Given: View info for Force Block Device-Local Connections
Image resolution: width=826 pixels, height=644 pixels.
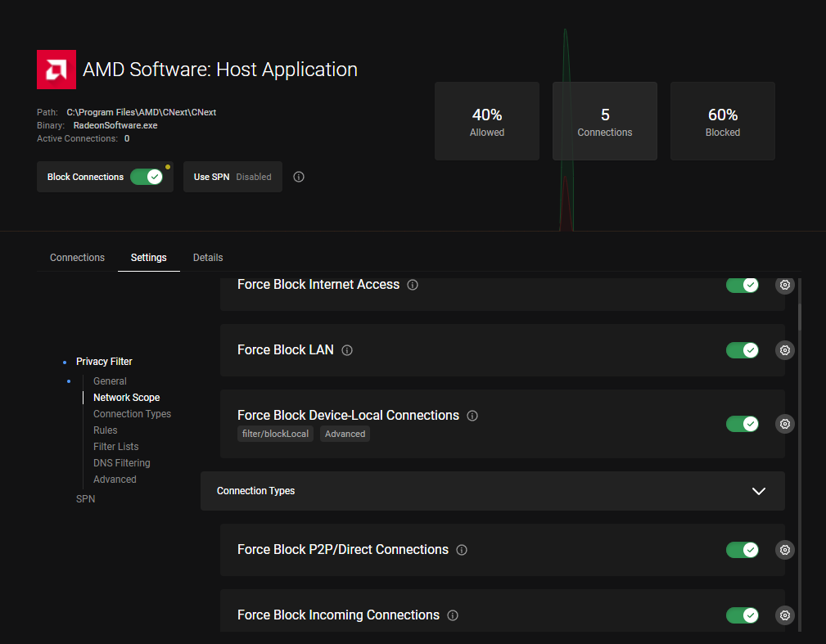Looking at the screenshot, I should [x=472, y=415].
